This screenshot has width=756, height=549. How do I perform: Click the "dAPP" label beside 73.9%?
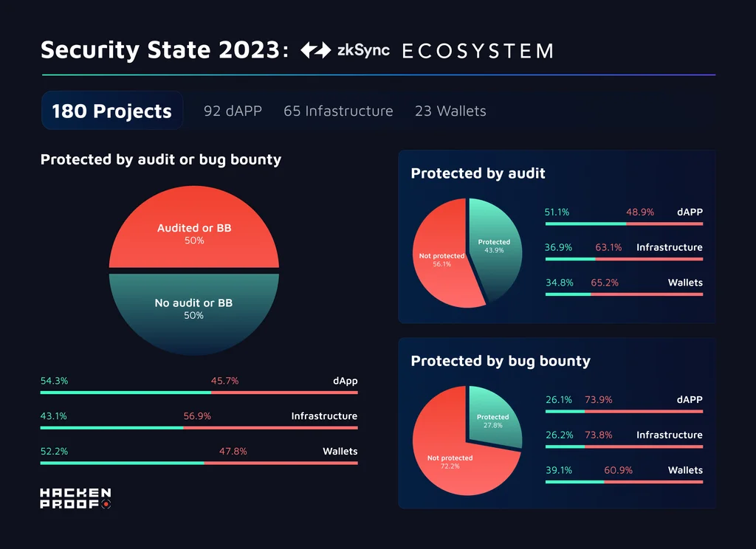point(690,400)
